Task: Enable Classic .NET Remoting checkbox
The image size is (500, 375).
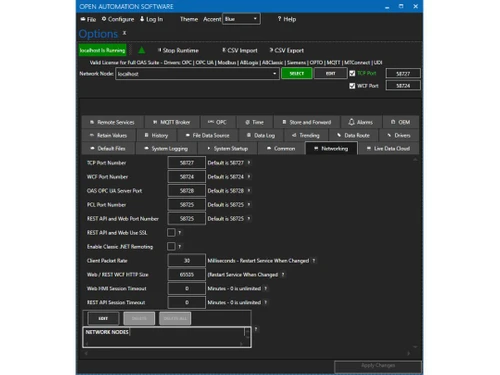Action: click(171, 246)
